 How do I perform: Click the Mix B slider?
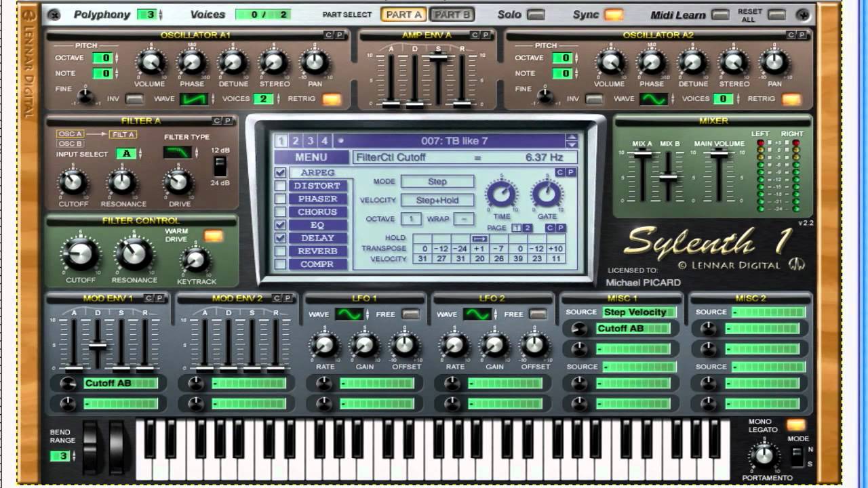(x=669, y=178)
